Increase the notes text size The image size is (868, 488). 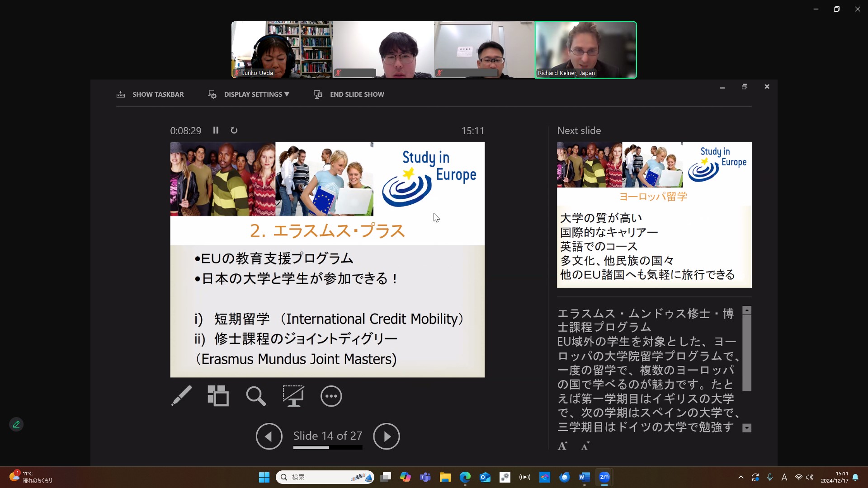[562, 446]
